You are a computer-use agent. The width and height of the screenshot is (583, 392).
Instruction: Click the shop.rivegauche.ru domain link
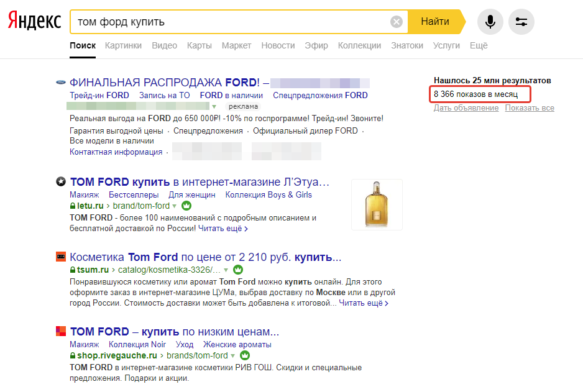tap(117, 355)
